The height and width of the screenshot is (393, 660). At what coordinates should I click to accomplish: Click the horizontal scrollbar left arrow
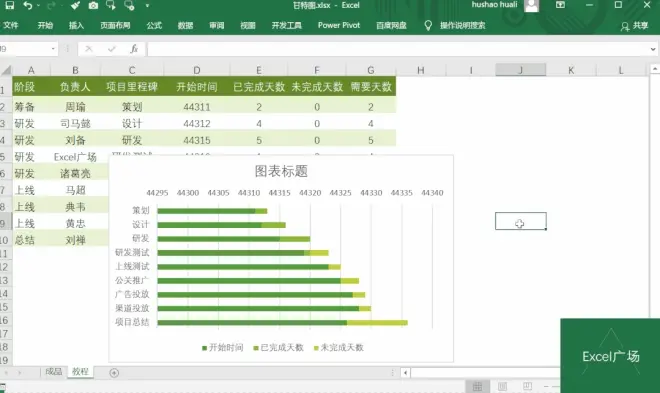pyautogui.click(x=405, y=373)
